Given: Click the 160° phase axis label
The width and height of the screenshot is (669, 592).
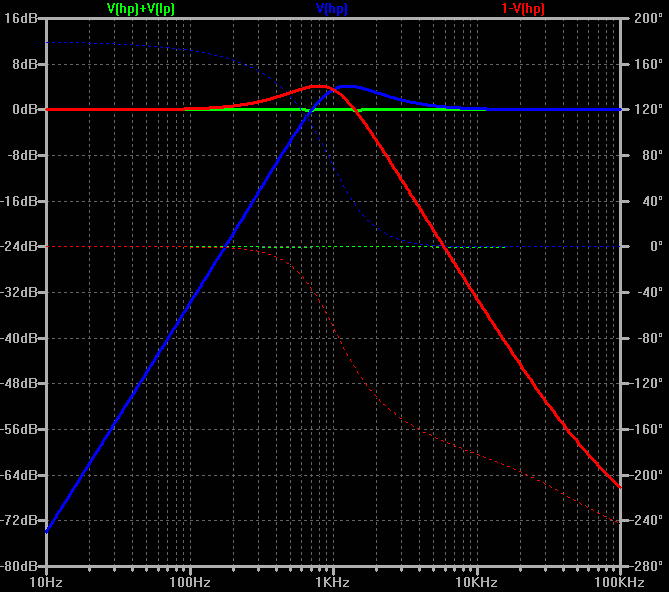Looking at the screenshot, I should pyautogui.click(x=649, y=64).
